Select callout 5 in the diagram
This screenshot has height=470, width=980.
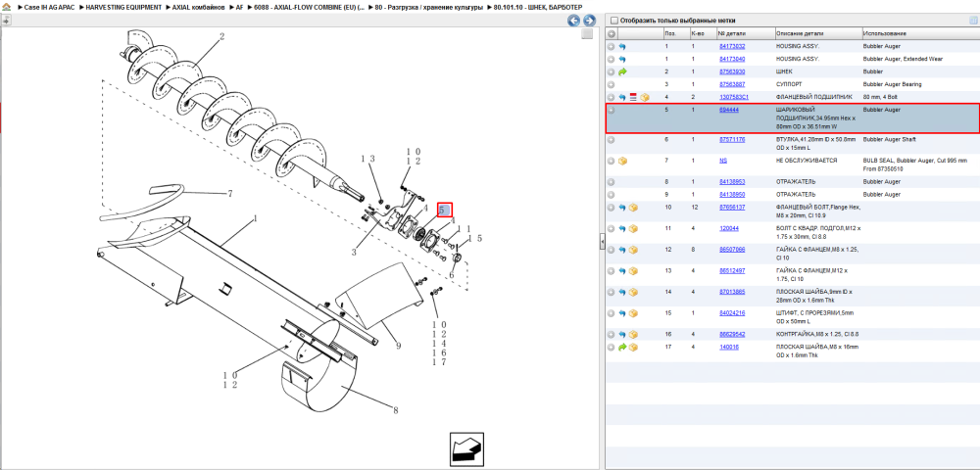[444, 211]
